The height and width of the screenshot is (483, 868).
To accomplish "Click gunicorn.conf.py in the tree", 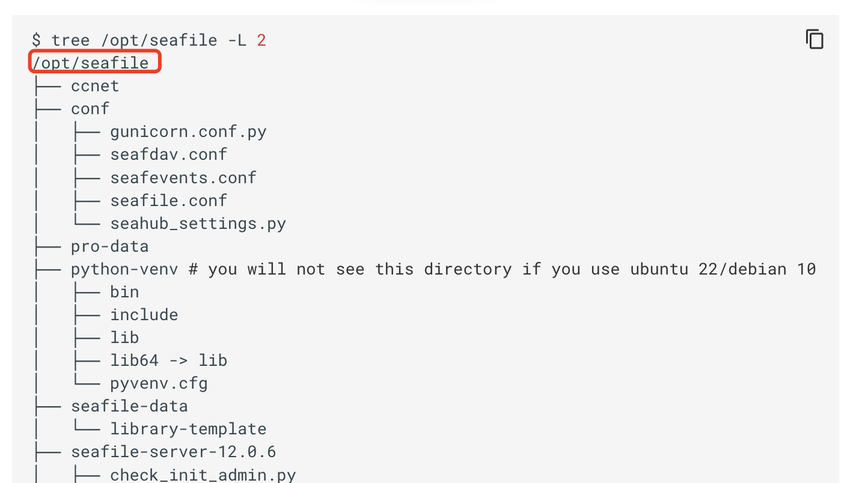I will click(188, 132).
